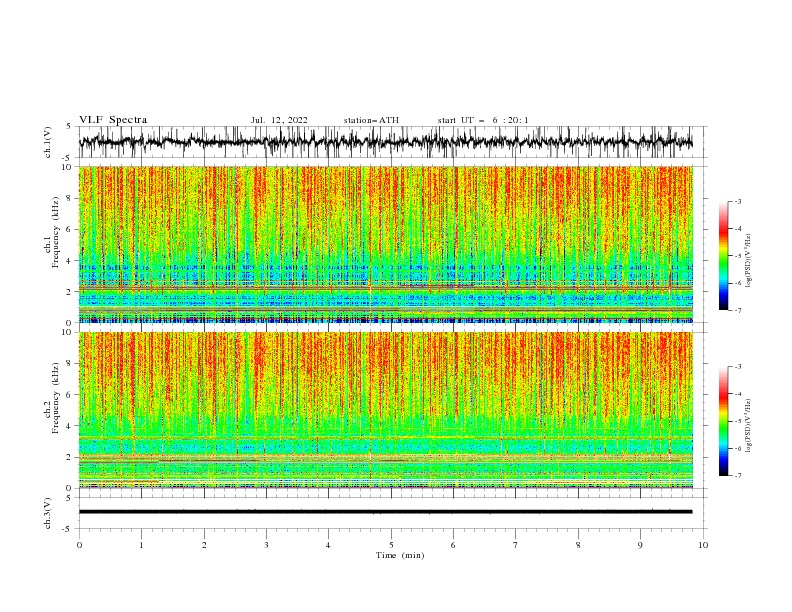792x612 pixels.
Task: Click tick label "5" on Time axis
Action: pyautogui.click(x=391, y=545)
